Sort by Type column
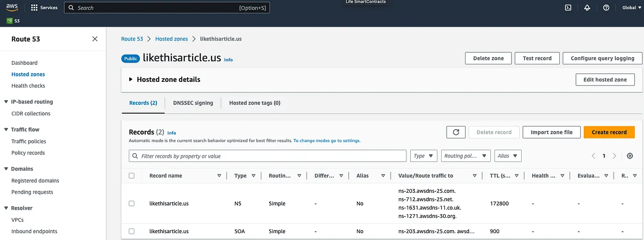Viewport: 644px width, 240px height. click(x=253, y=176)
